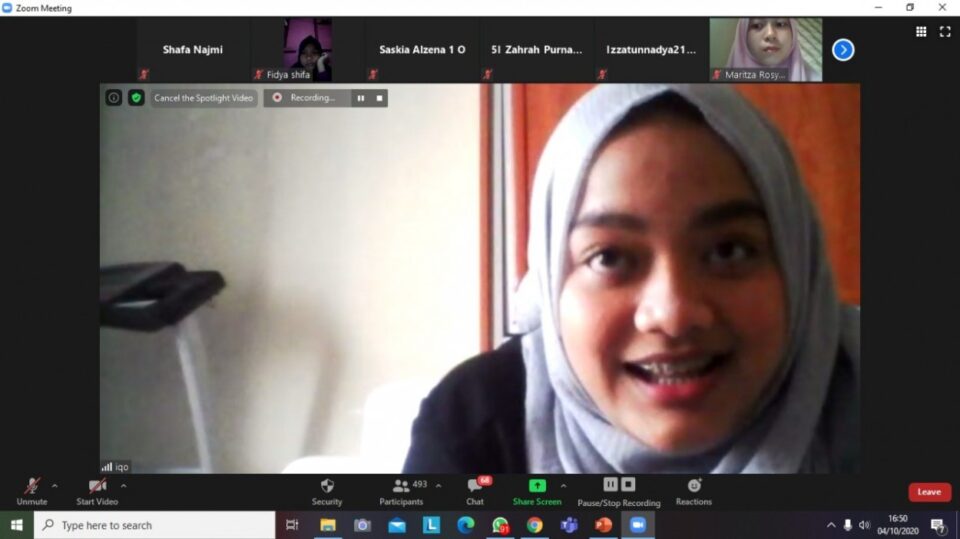Screen dimensions: 960x539
Task: Open Microsoft Teams from the taskbar
Action: (x=569, y=526)
